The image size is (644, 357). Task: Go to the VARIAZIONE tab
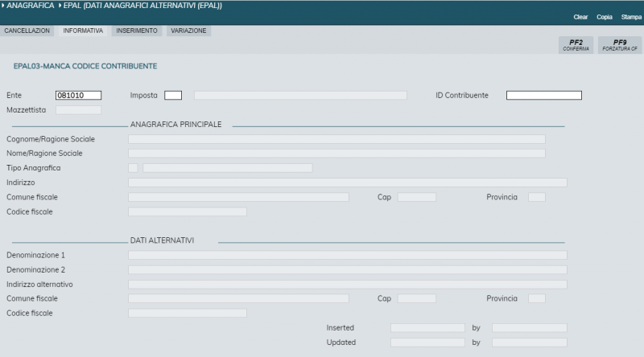tap(189, 31)
